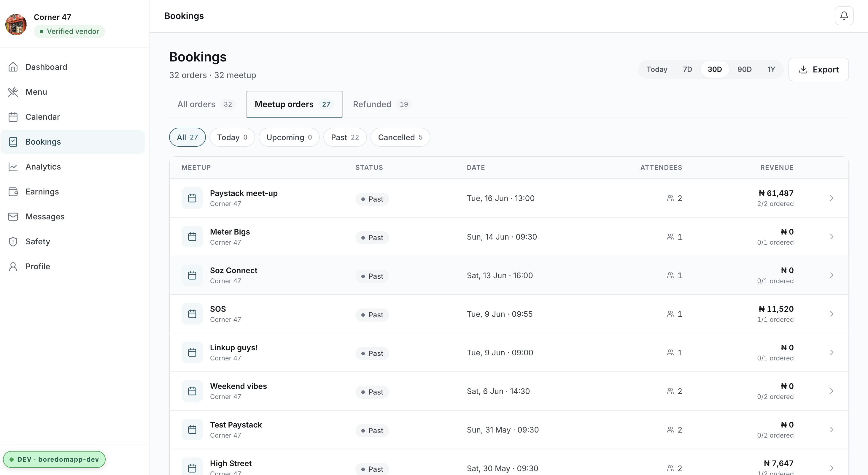
Task: Select the 7D time range
Action: pyautogui.click(x=687, y=69)
